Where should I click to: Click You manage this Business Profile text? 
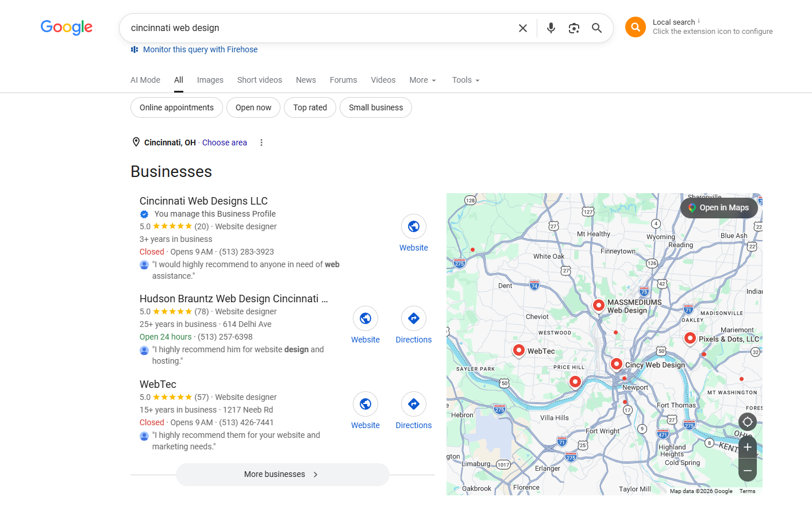tap(215, 214)
